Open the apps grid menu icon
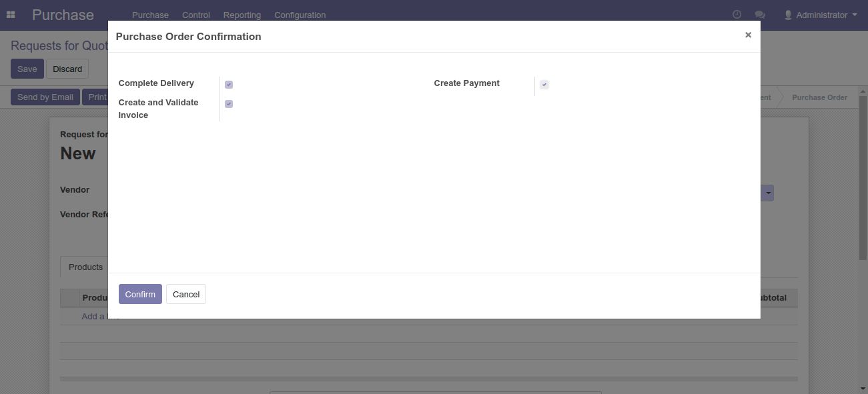Viewport: 868px width, 394px height. (11, 15)
